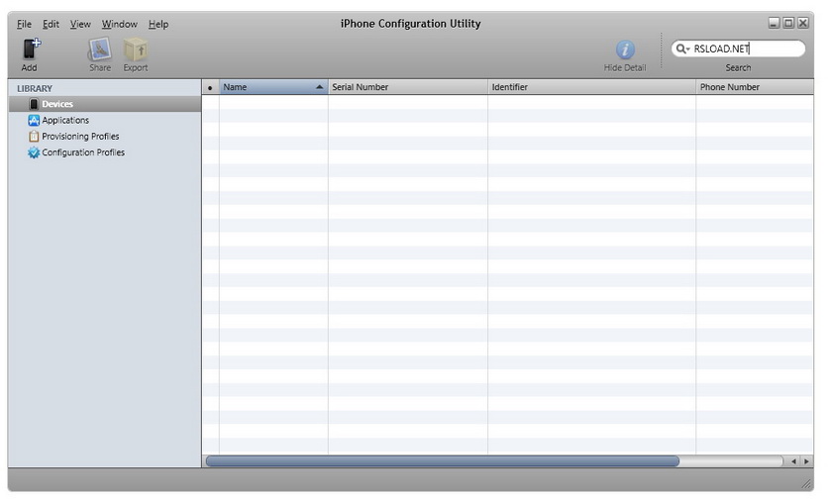
Task: Toggle the Hide Detail info icon
Action: click(x=625, y=50)
